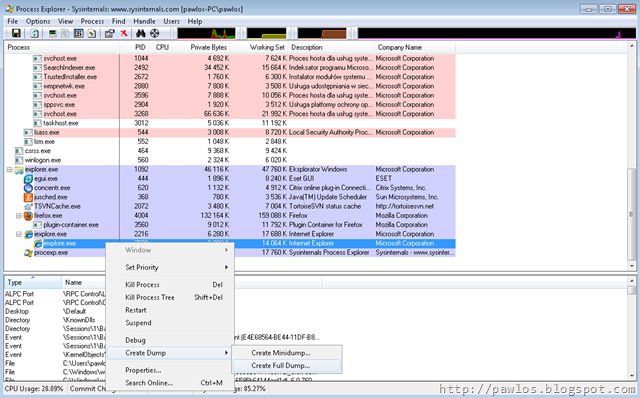Sort by the Company Name column header

click(x=415, y=47)
